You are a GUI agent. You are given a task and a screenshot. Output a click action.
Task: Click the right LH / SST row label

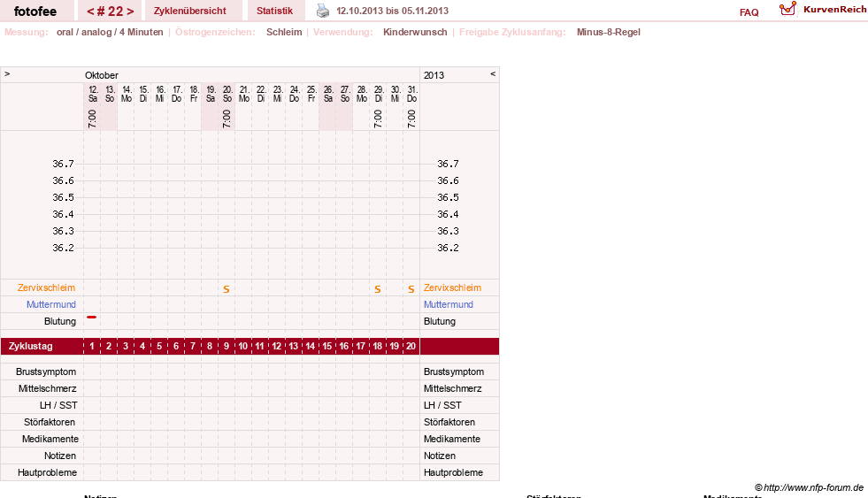click(442, 405)
